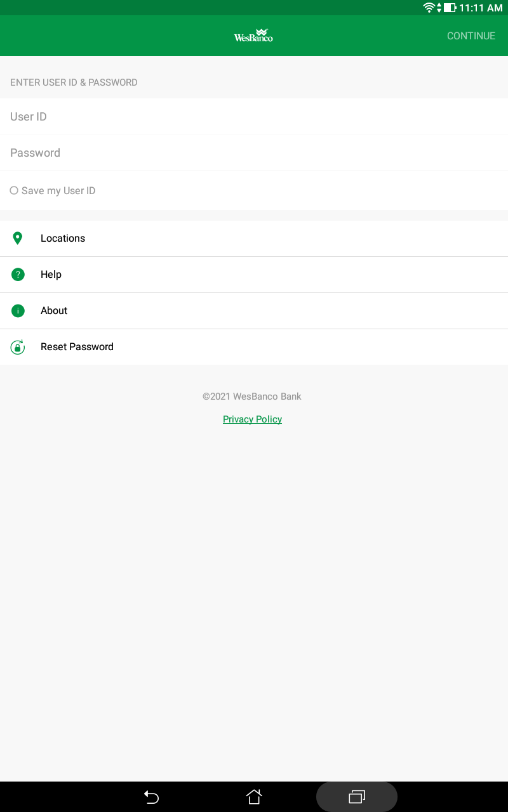Tap the Wi-Fi status icon
This screenshot has height=812, width=508.
point(429,8)
